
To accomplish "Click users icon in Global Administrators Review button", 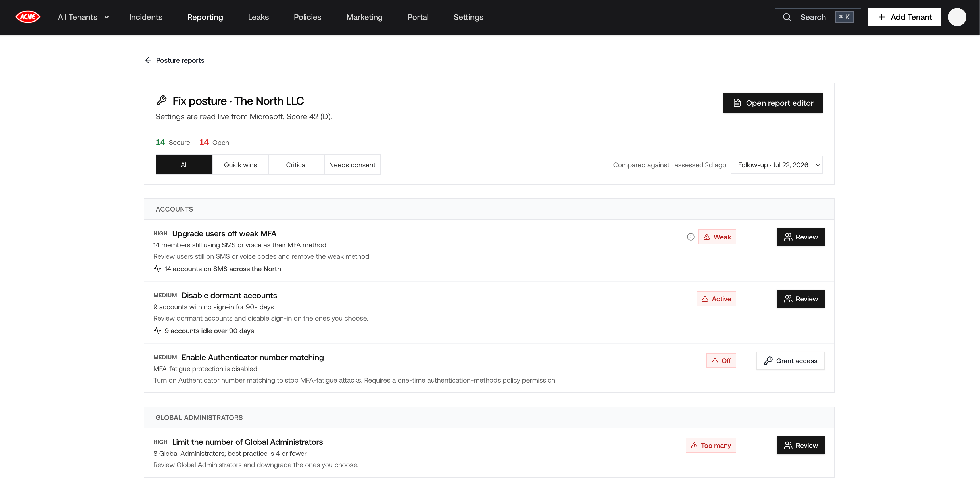I will [x=788, y=445].
